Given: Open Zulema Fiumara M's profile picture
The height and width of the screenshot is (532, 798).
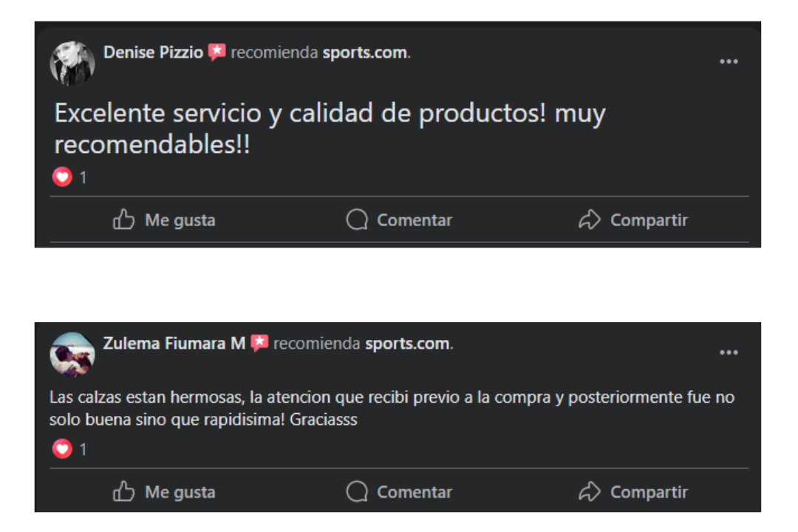Looking at the screenshot, I should (72, 354).
